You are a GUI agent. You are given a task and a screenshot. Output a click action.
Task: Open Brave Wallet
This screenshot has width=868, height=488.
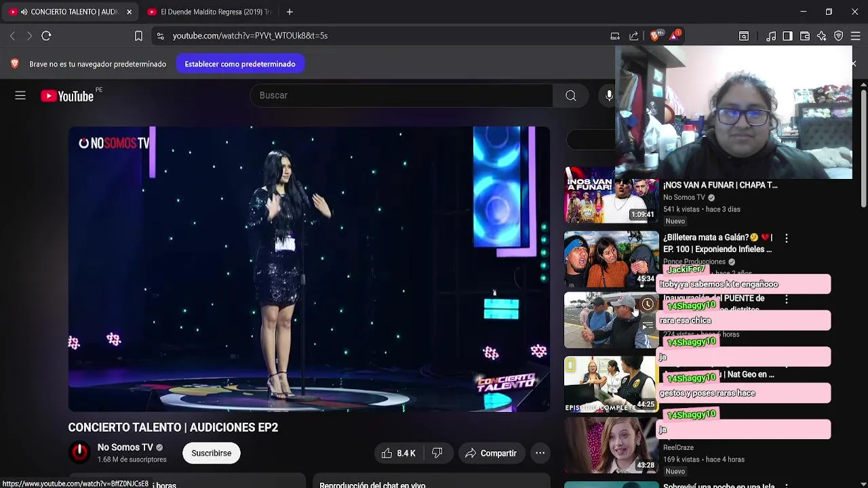pyautogui.click(x=805, y=36)
